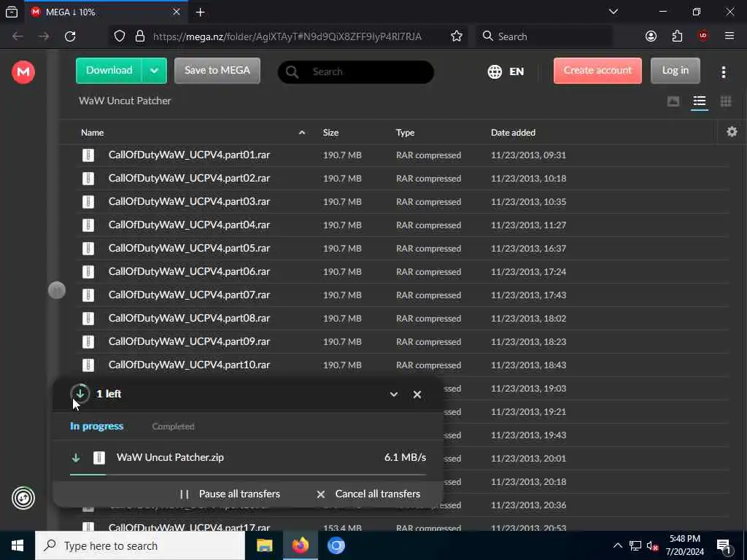747x560 pixels.
Task: Switch to grid thumbnail view
Action: pyautogui.click(x=726, y=101)
